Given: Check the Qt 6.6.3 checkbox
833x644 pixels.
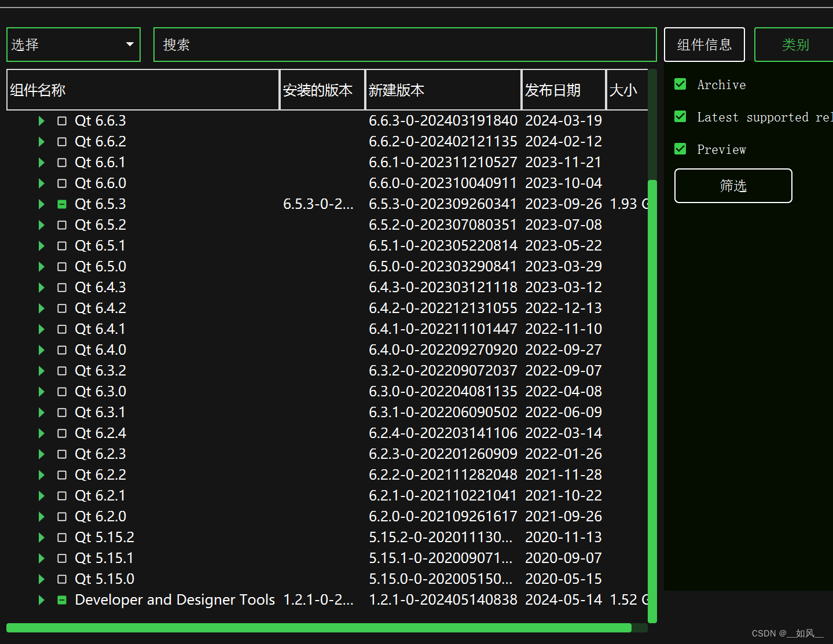Looking at the screenshot, I should click(62, 121).
